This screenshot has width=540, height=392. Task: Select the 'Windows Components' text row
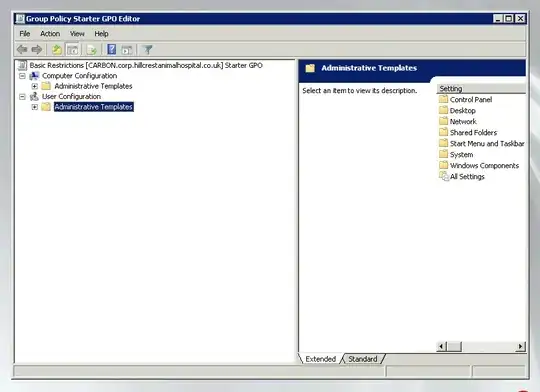point(484,165)
